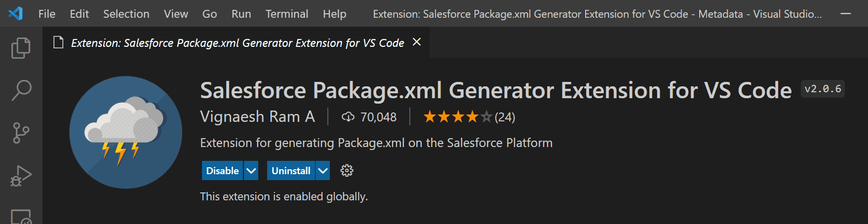Click the install count download icon
This screenshot has width=868, height=224.
348,117
